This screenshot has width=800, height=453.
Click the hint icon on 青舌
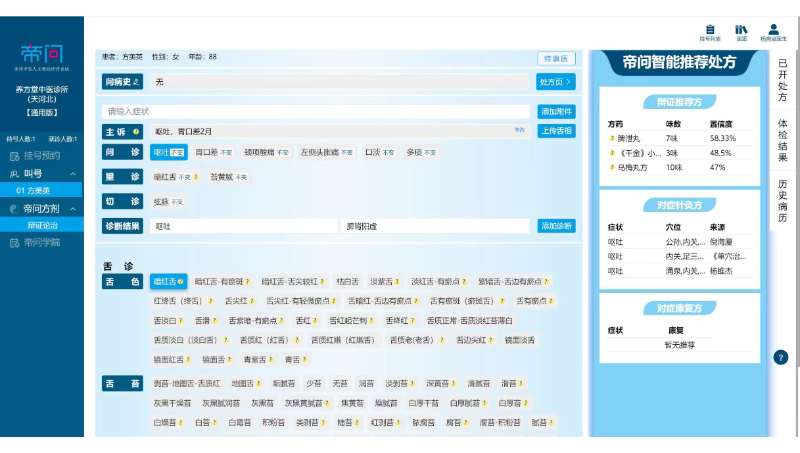304,360
